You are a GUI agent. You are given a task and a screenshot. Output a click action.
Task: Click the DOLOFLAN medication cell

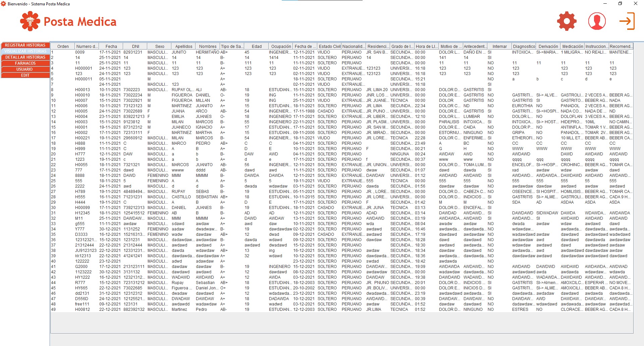572,117
